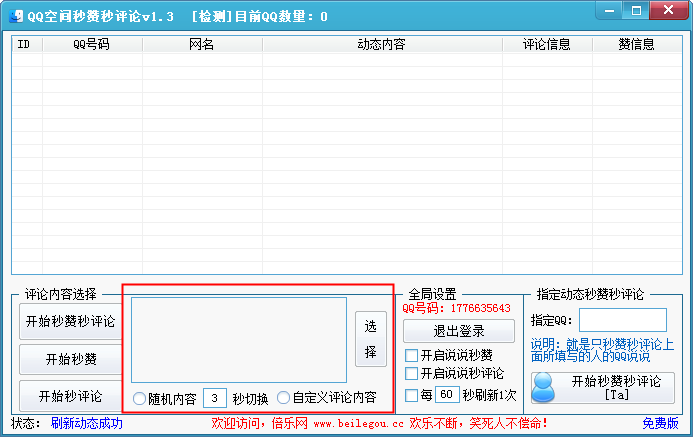The height and width of the screenshot is (437, 693).
Task: Enable the 开启说说秒赞 checkbox
Action: tap(411, 355)
